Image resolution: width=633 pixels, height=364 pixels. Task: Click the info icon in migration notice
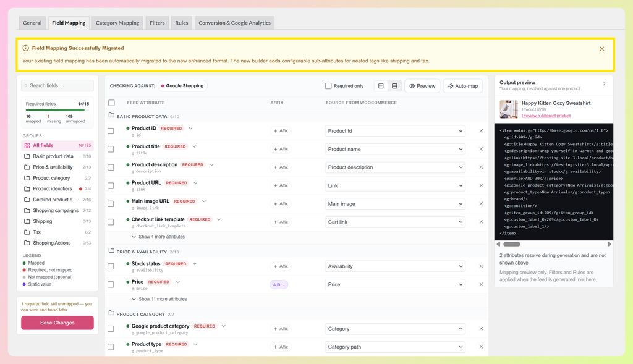(x=25, y=48)
